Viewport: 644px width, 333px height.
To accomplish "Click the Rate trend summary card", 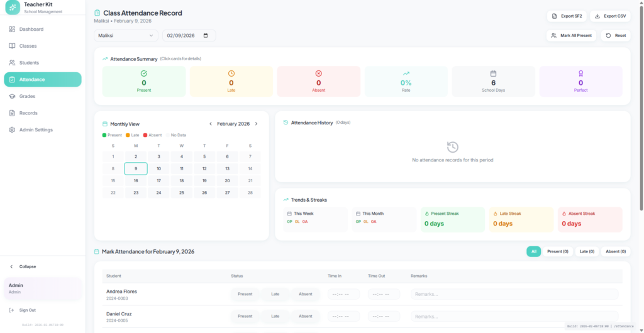I will point(406,82).
